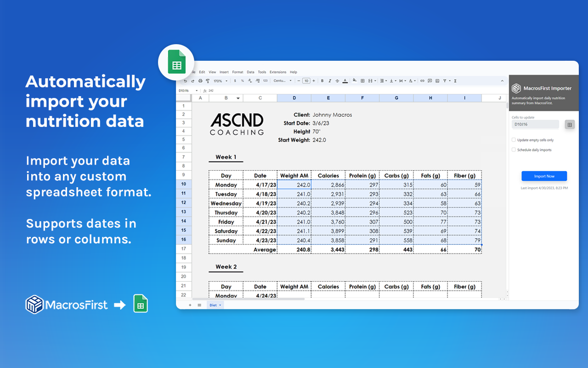Open the Extensions menu
This screenshot has height=368, width=588.
[x=278, y=72]
